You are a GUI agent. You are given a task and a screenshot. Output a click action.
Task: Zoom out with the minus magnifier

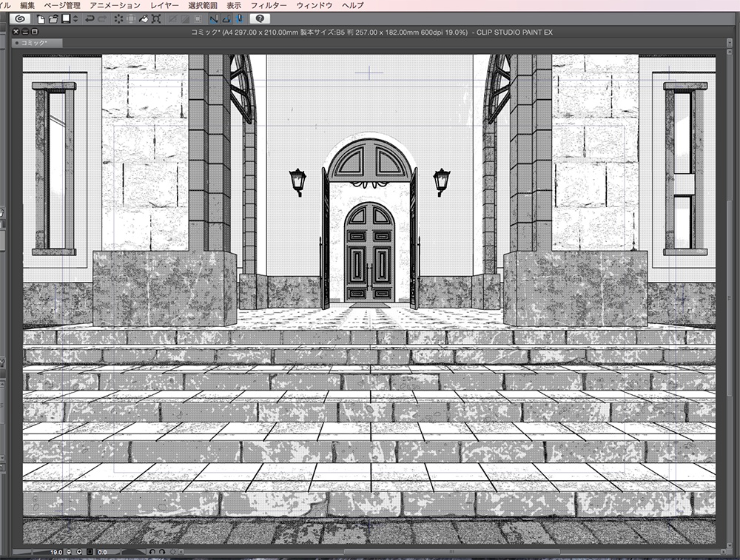pyautogui.click(x=69, y=552)
